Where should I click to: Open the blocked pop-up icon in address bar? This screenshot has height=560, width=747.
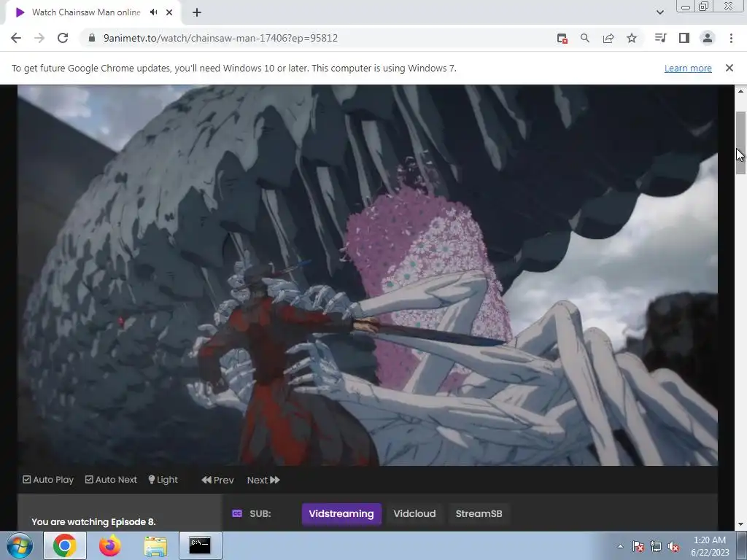(x=562, y=38)
